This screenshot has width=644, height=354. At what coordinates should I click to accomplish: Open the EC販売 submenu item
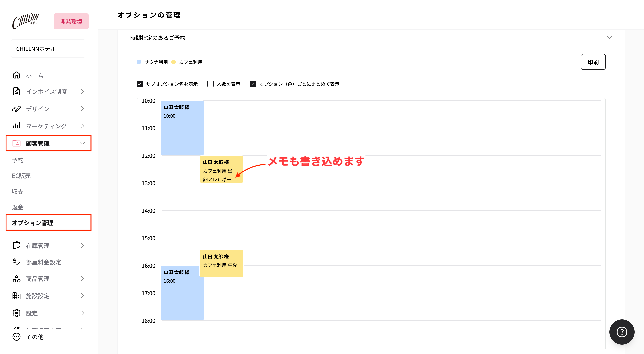click(x=21, y=176)
